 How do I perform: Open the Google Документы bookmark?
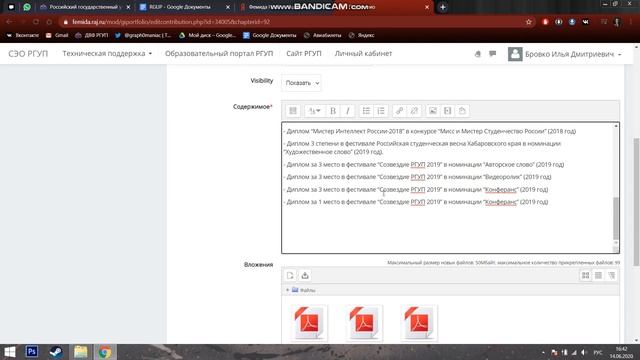coord(270,35)
